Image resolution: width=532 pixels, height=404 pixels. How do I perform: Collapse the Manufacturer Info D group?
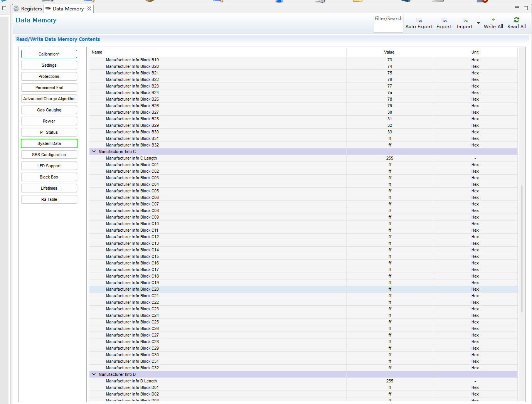(94, 374)
